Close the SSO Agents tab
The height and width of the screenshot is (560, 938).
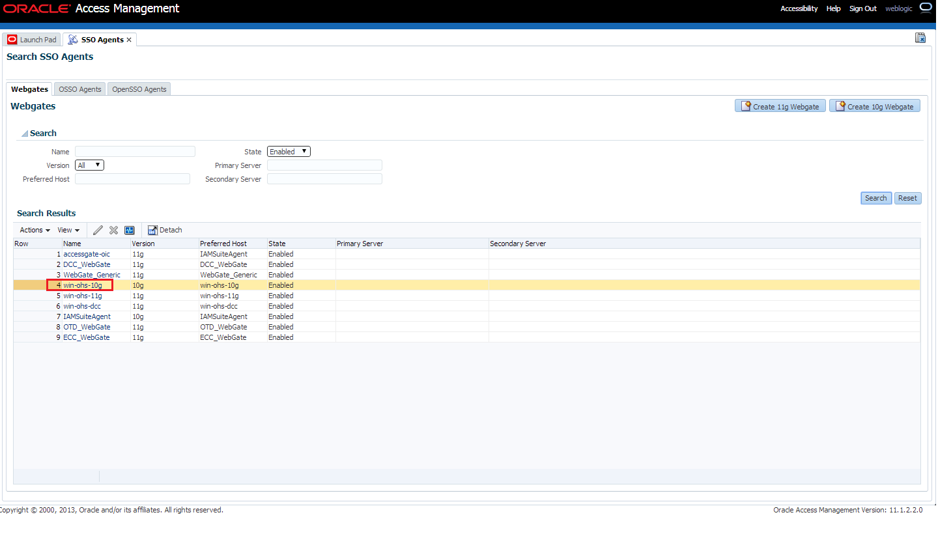[x=129, y=40]
